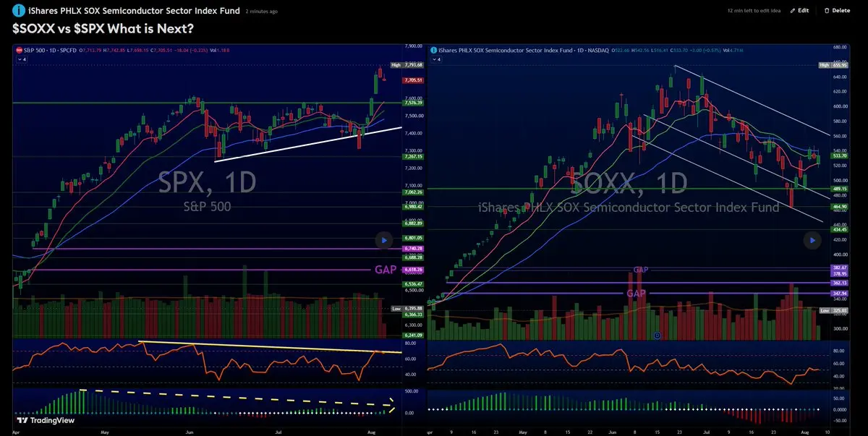Click the green 533.70 last price label
This screenshot has height=436, width=868.
840,155
